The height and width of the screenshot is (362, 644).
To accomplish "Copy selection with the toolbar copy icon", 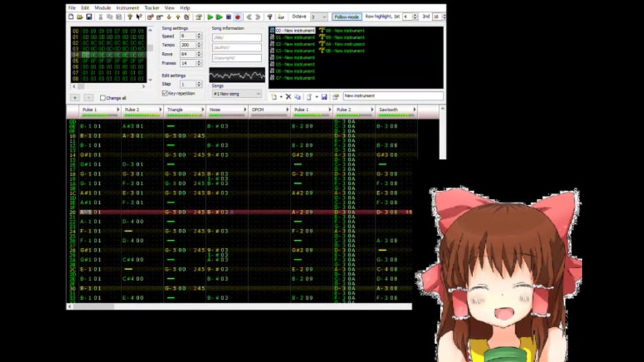I will (109, 17).
